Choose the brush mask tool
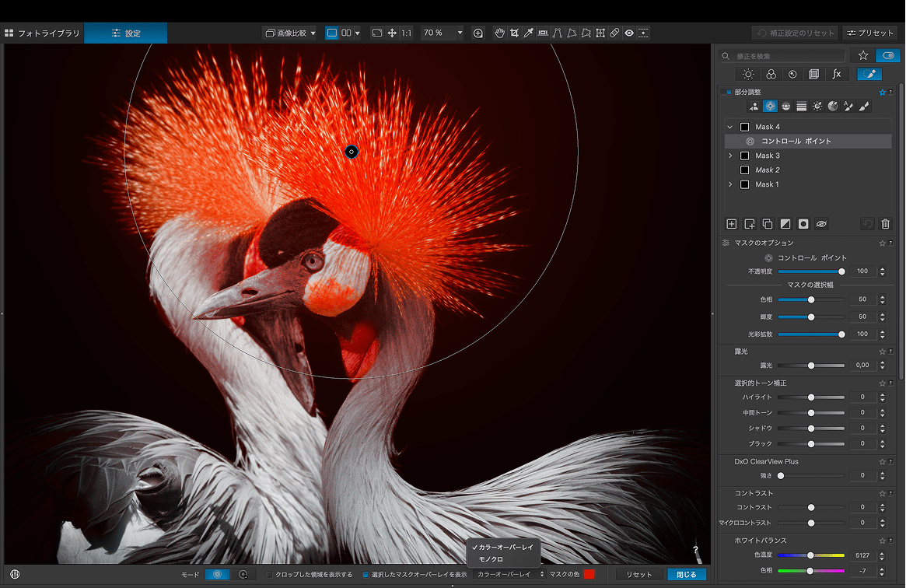Image resolution: width=906 pixels, height=588 pixels. 864,107
